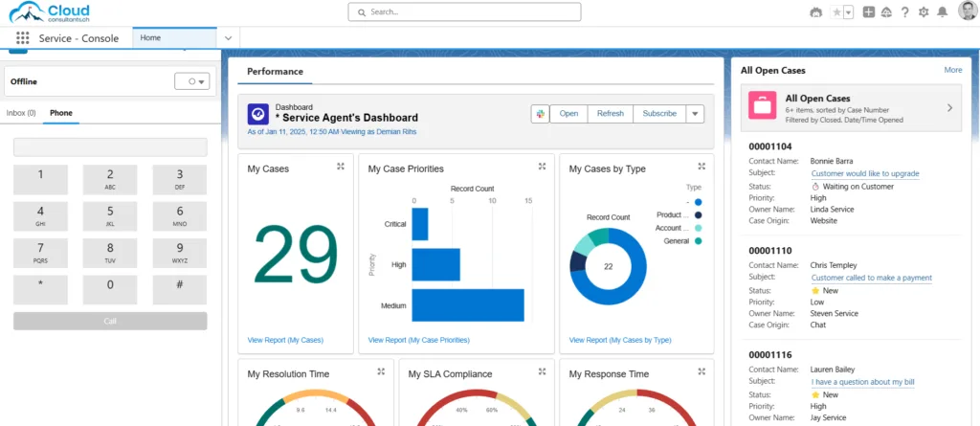Click the global Search field

[x=464, y=12]
